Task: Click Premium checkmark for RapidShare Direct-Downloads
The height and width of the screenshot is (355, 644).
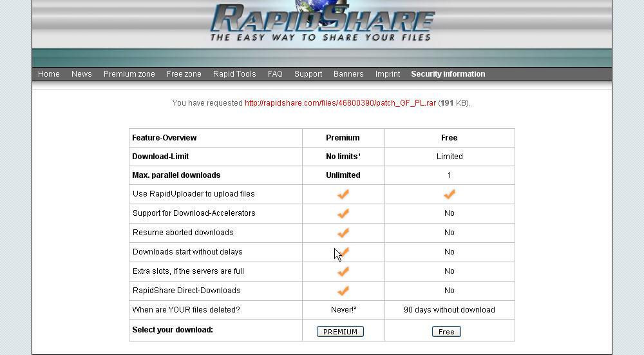Action: click(343, 291)
